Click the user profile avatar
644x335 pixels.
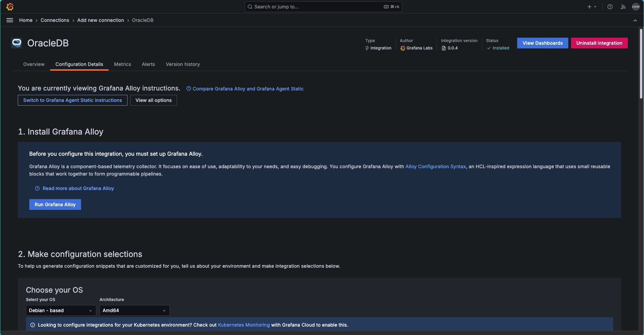pyautogui.click(x=636, y=7)
